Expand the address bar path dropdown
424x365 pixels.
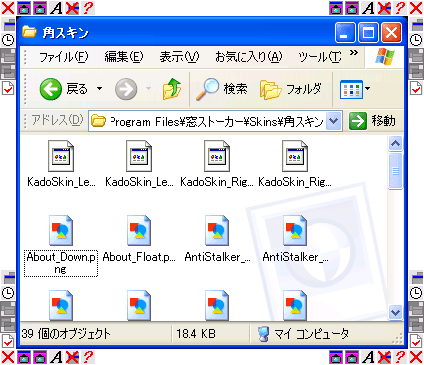click(334, 121)
